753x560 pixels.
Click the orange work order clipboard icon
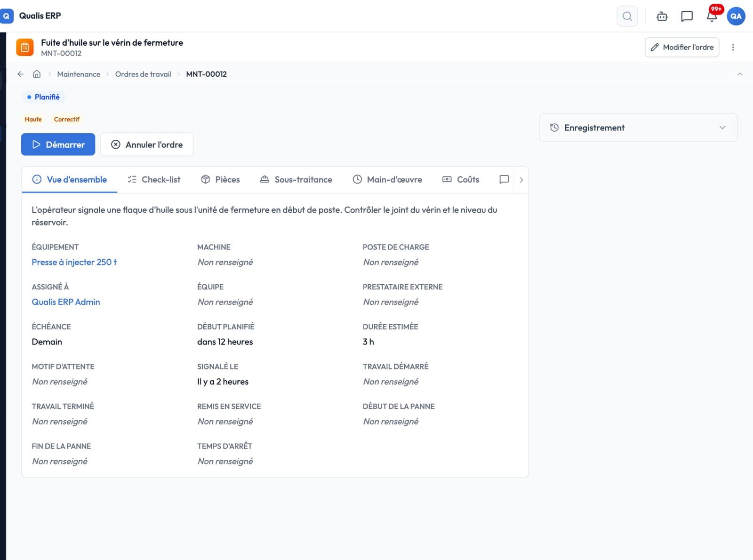click(x=25, y=48)
